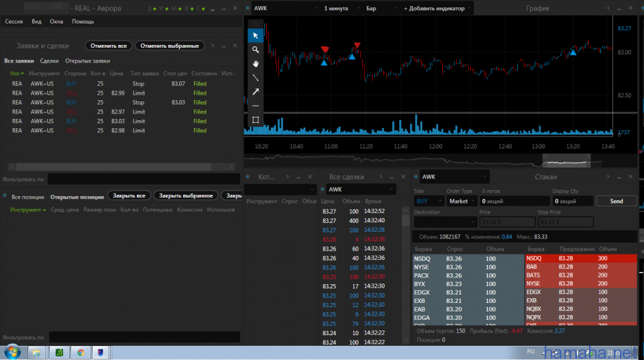Viewport: 644px width, 360px height.
Task: Open the chart symbol AWK dropdown
Action: point(286,8)
